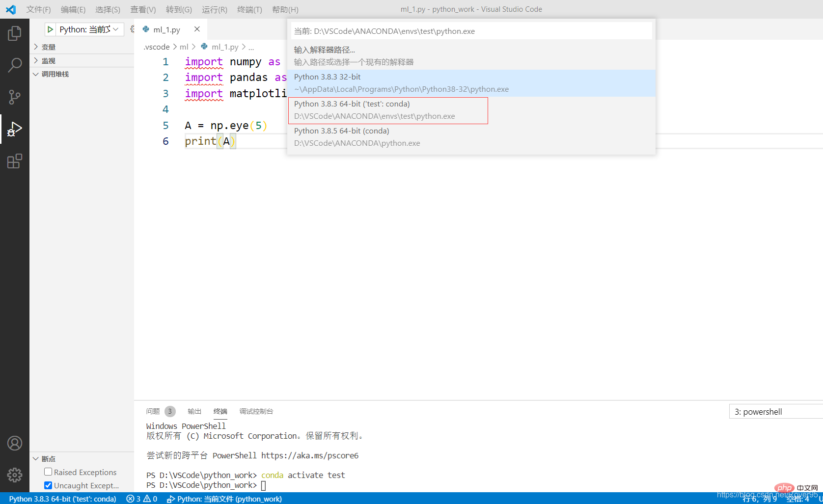The height and width of the screenshot is (504, 823).
Task: Open the Explorer view in the activity bar
Action: pos(15,32)
